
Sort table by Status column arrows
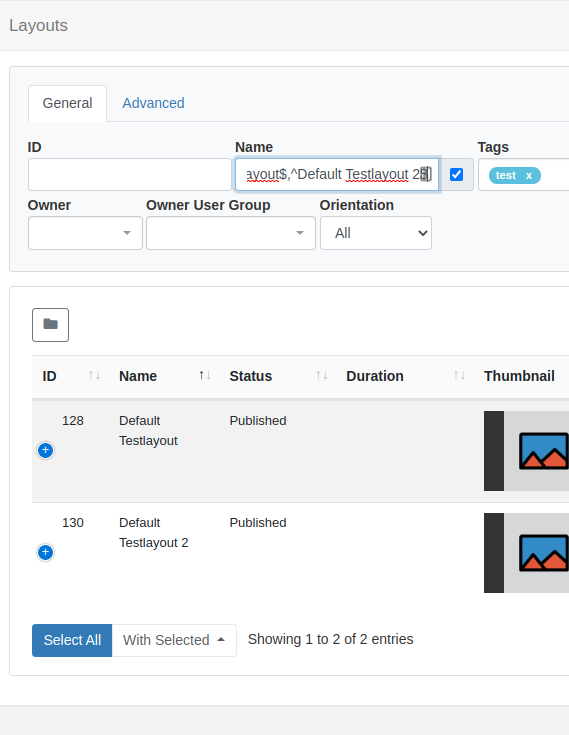pyautogui.click(x=322, y=375)
